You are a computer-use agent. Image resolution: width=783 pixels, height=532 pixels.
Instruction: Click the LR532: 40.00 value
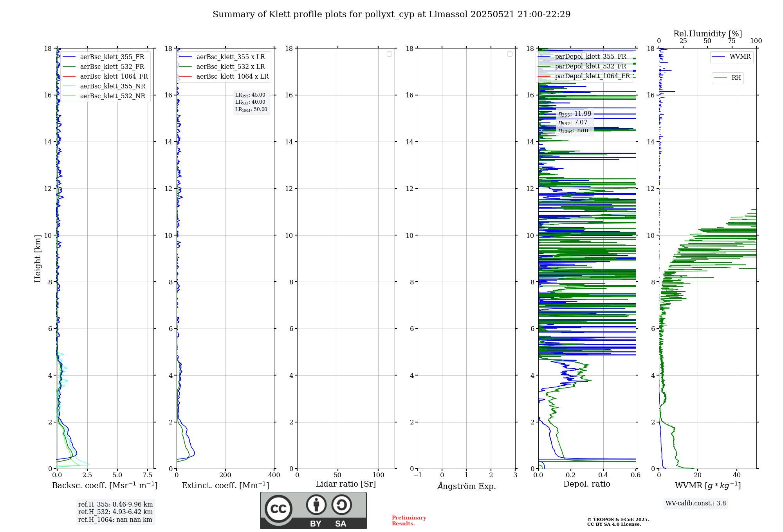(x=250, y=102)
